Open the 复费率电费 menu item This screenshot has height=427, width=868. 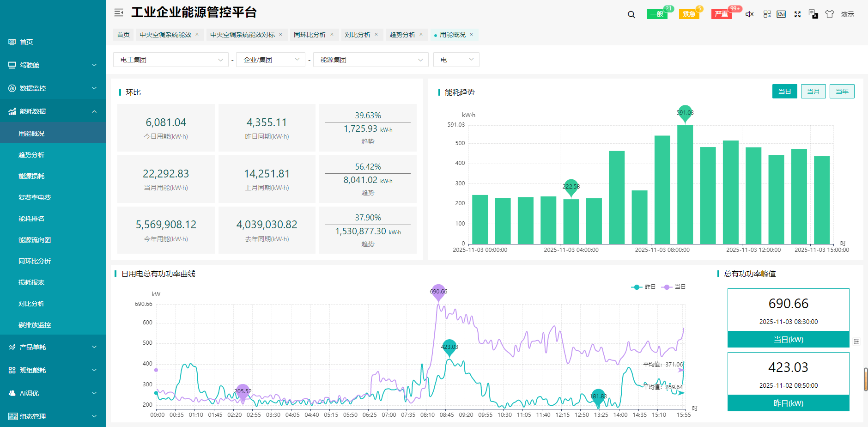click(53, 197)
